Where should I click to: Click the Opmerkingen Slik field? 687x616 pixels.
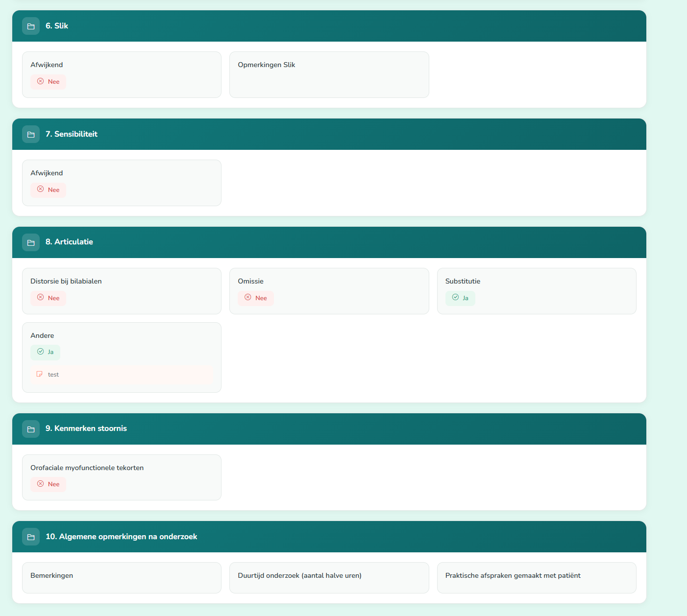tap(329, 75)
